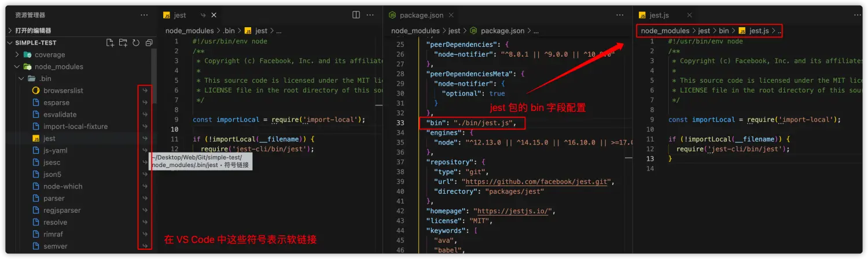Screen dimensions: 868x259
Task: Click the New Folder icon in explorer header
Action: [123, 43]
